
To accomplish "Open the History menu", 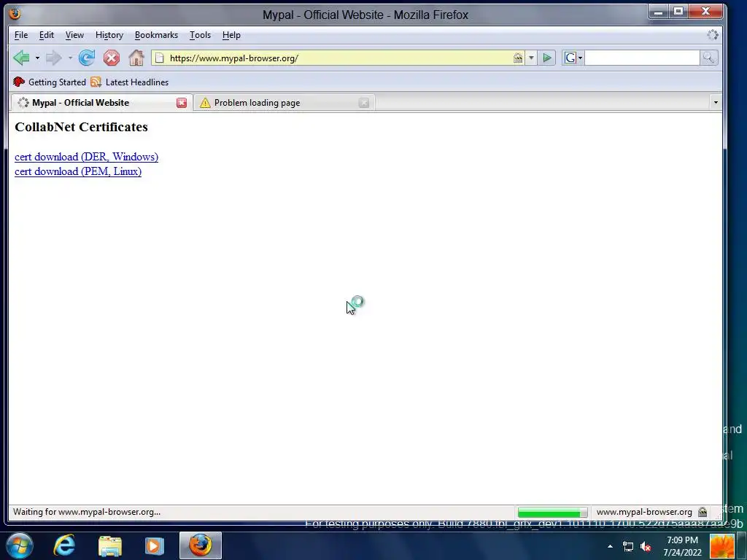I will [x=109, y=35].
